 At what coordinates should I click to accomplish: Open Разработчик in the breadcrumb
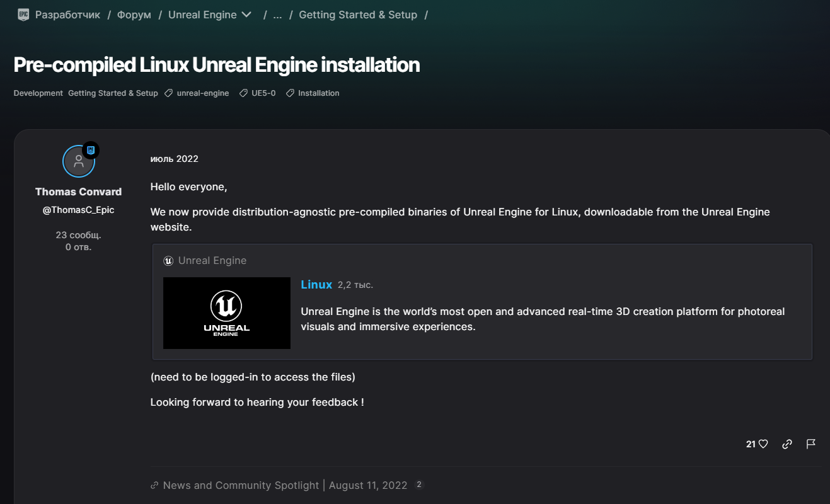click(x=67, y=14)
